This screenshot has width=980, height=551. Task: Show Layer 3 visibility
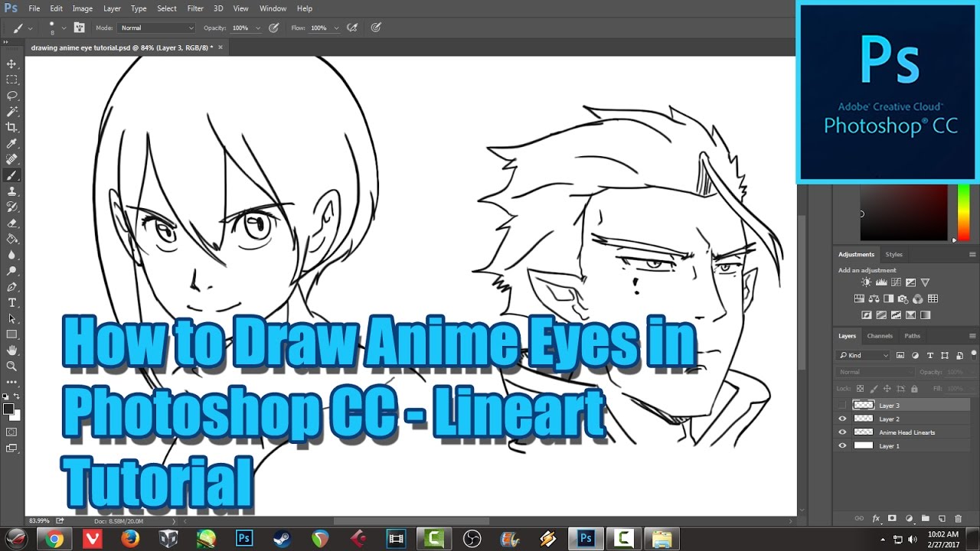[x=843, y=405]
